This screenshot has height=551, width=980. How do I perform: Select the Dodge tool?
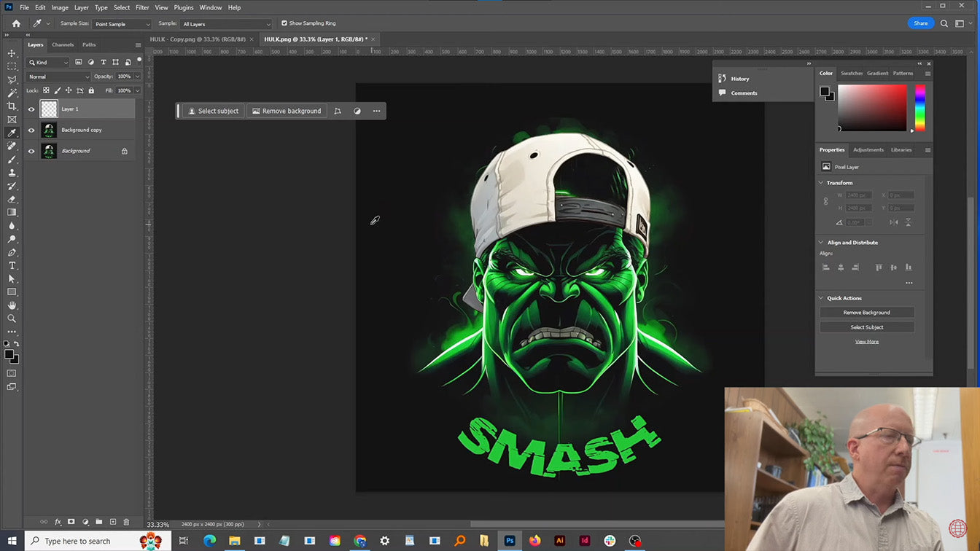pyautogui.click(x=12, y=239)
